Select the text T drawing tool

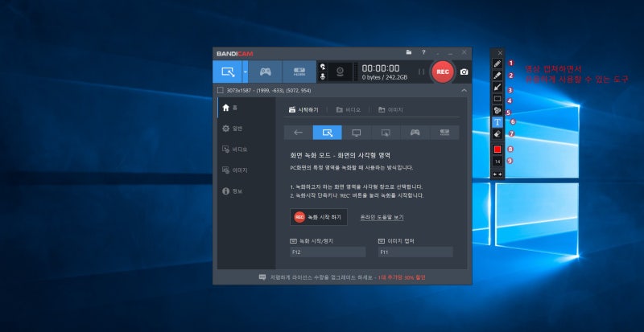coord(497,122)
